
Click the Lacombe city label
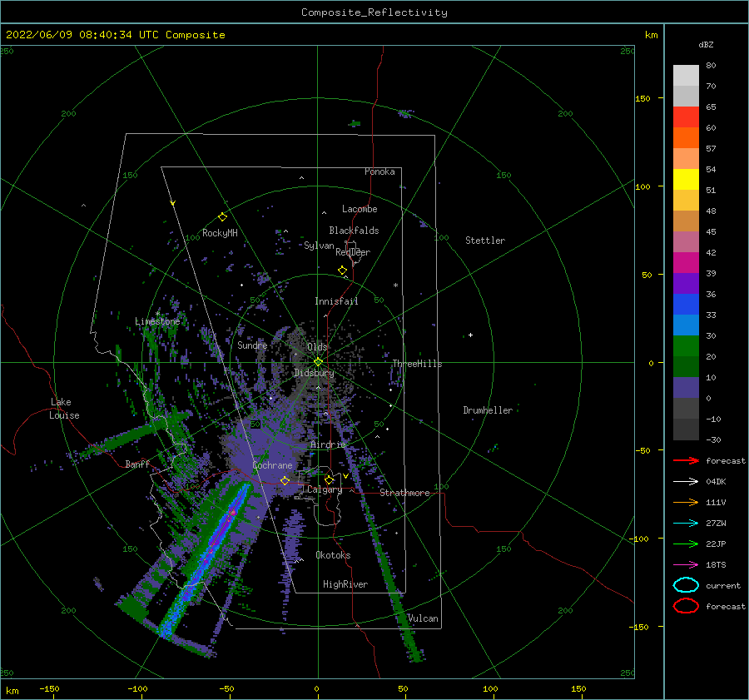(x=360, y=209)
